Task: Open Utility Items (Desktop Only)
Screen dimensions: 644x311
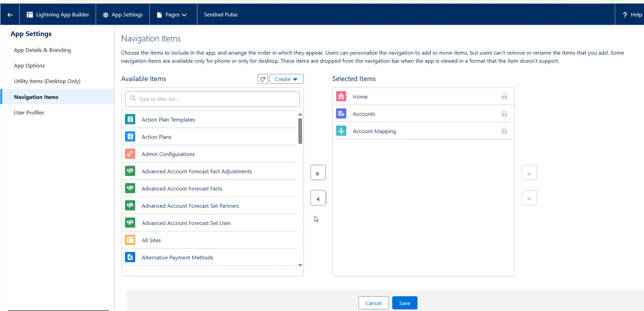Action: click(47, 81)
